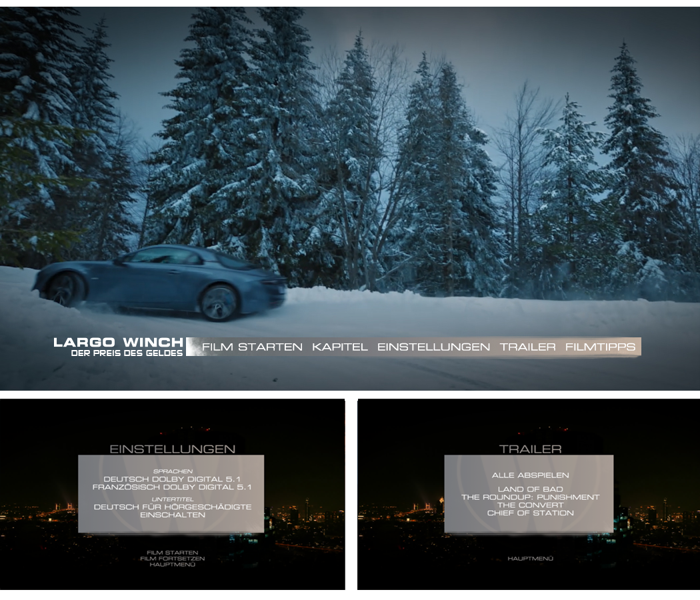This screenshot has height=600, width=700.
Task: Select Film Starten in the main menu bar
Action: [x=252, y=347]
